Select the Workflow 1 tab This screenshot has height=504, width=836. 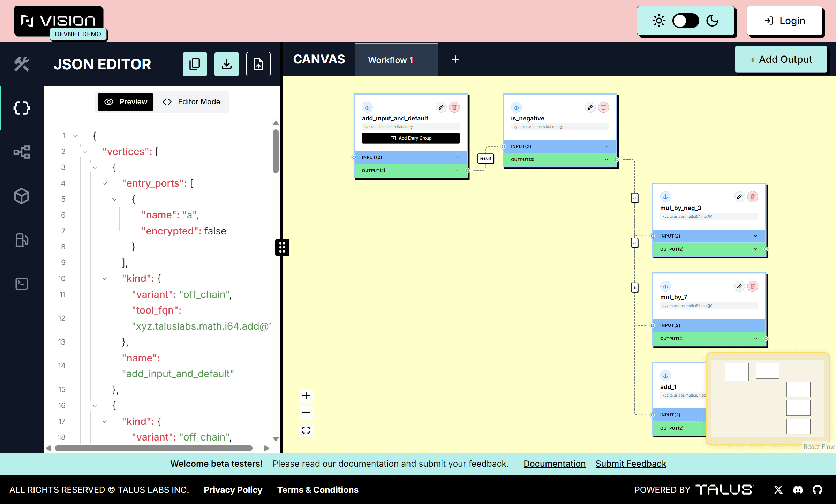click(396, 60)
